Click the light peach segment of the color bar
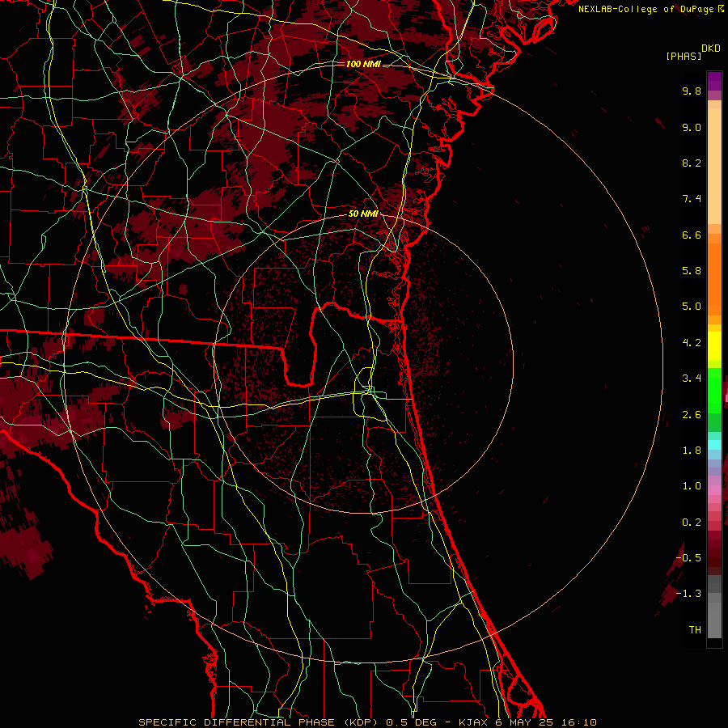 (x=714, y=166)
